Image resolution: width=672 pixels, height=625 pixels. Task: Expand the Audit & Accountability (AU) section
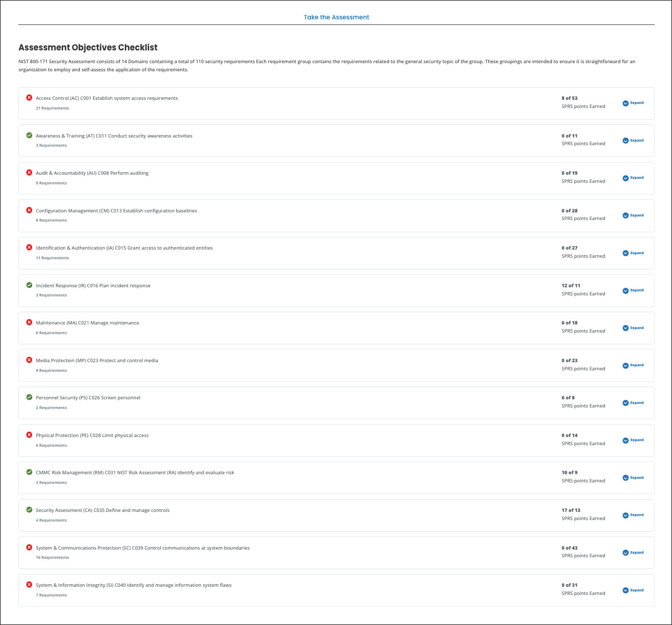633,178
